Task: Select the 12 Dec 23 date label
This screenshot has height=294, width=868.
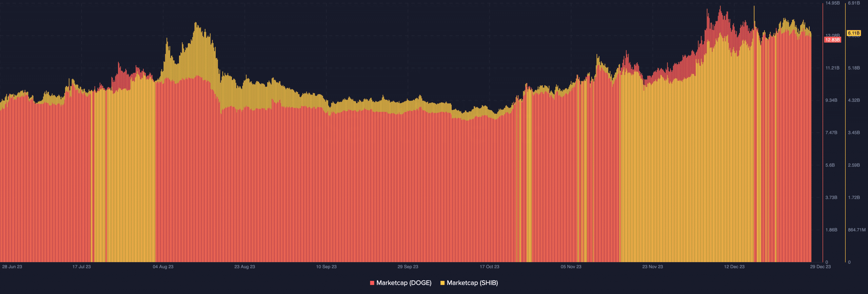Action: click(734, 267)
